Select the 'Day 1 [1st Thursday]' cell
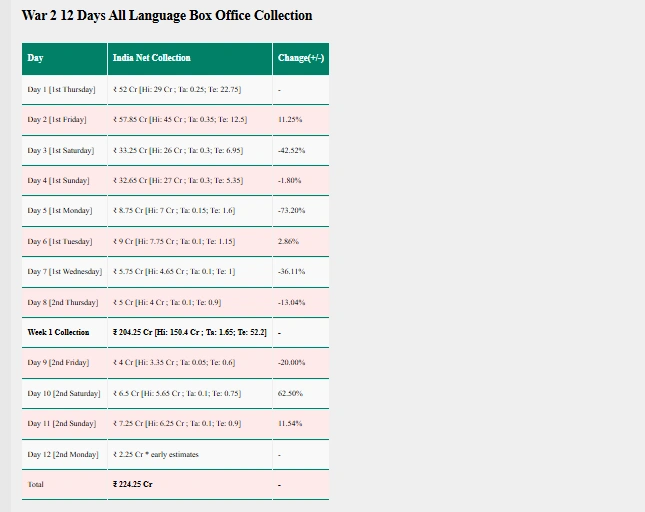The height and width of the screenshot is (512, 645). pyautogui.click(x=62, y=90)
